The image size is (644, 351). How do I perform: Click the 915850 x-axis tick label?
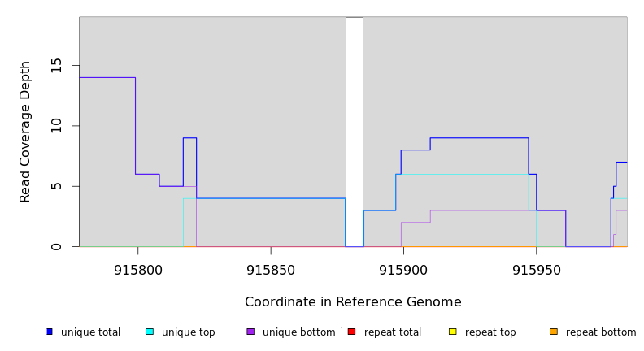click(x=271, y=269)
